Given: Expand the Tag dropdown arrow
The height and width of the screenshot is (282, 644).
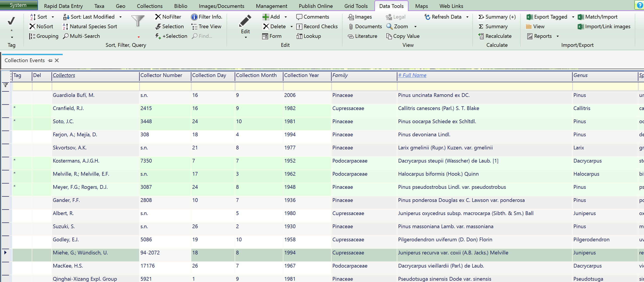Looking at the screenshot, I should tap(12, 37).
